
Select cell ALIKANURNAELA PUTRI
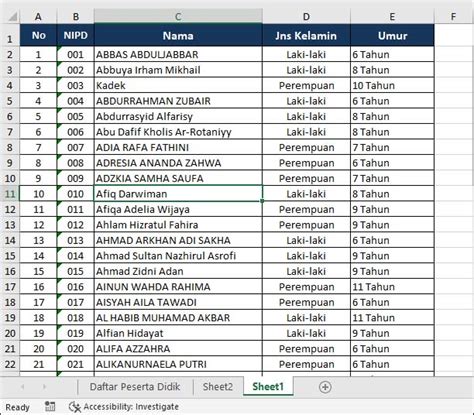coord(178,364)
